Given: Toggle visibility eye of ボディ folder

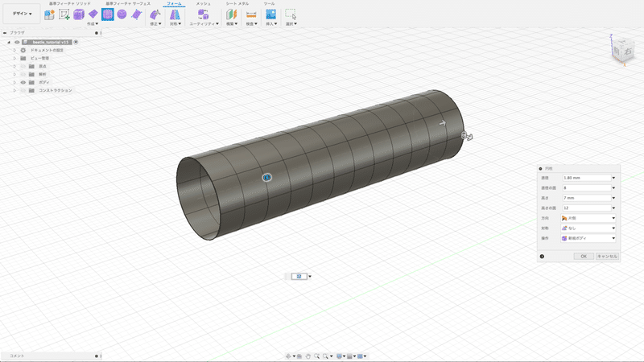Looking at the screenshot, I should 23,83.
